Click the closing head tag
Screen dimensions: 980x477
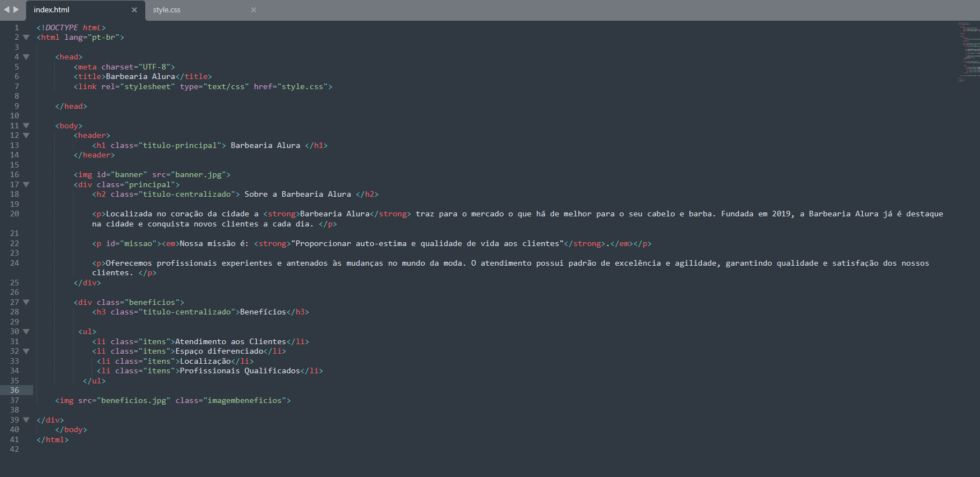[x=71, y=106]
